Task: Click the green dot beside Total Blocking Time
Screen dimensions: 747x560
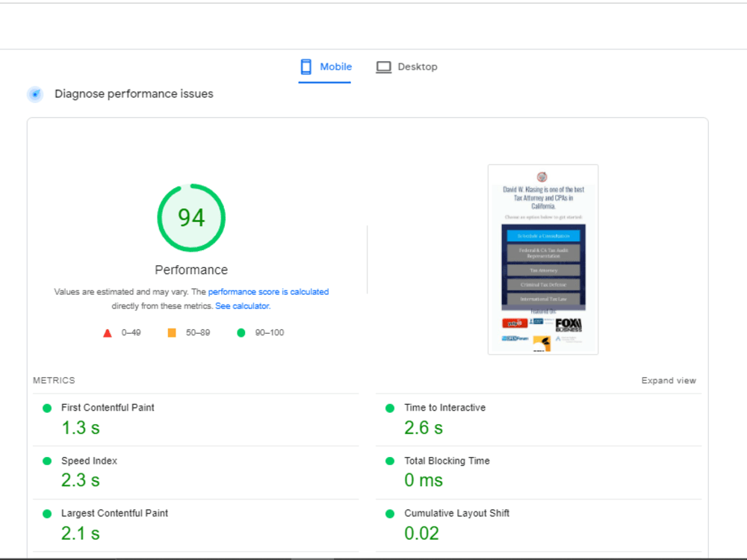Action: tap(390, 461)
